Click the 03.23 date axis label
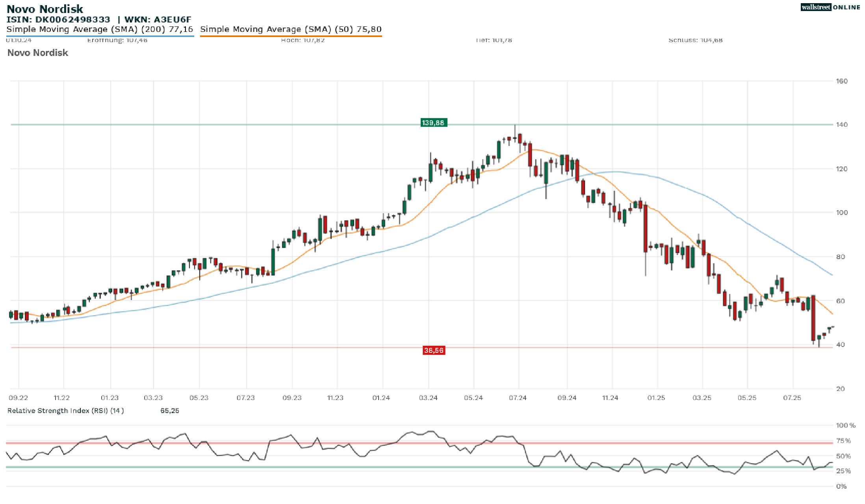The image size is (865, 504). 153,398
